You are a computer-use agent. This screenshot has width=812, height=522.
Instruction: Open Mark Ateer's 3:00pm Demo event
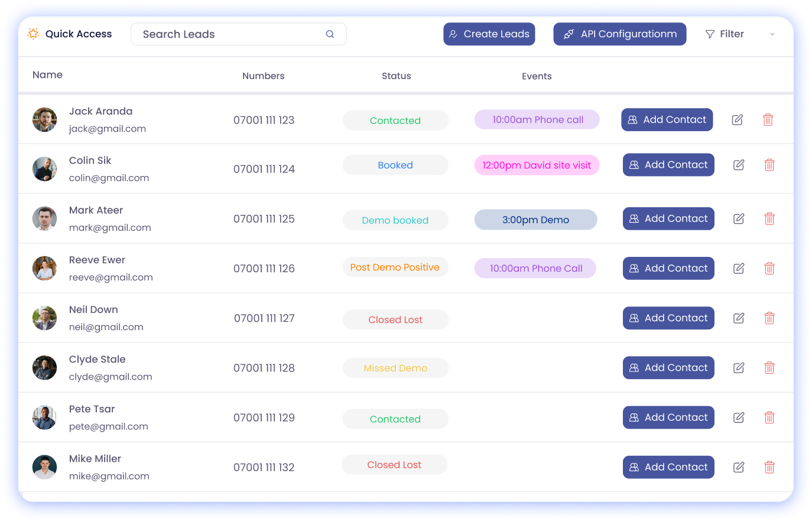click(x=535, y=220)
